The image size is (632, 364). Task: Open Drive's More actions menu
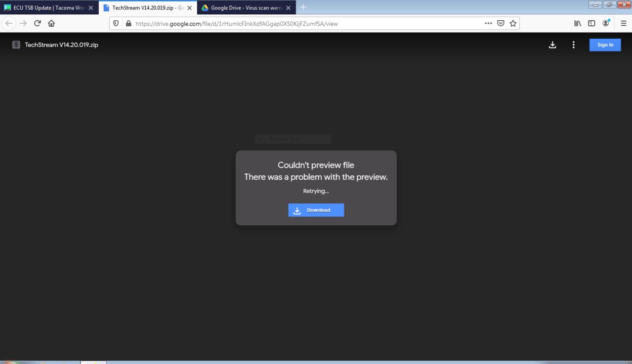pyautogui.click(x=573, y=45)
